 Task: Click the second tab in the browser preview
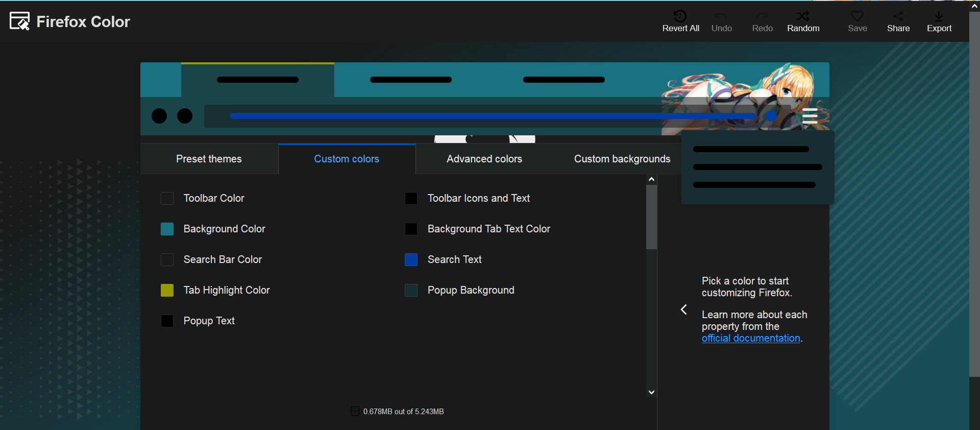click(411, 80)
